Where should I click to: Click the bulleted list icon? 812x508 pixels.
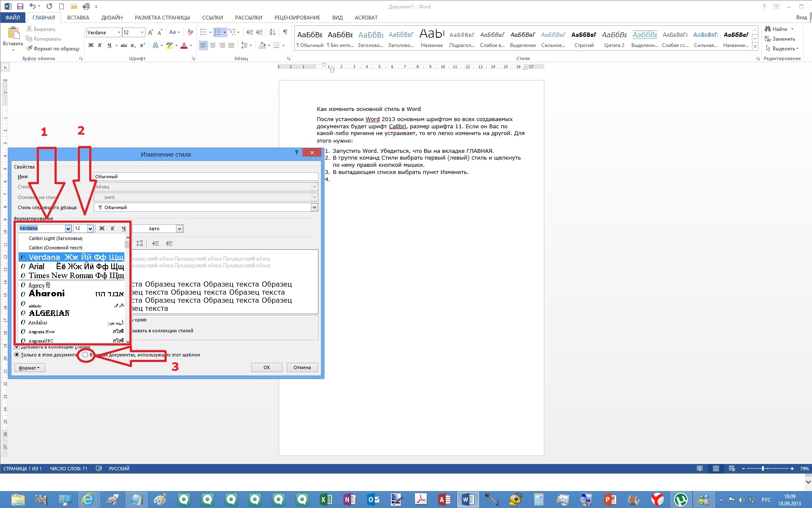(x=203, y=32)
